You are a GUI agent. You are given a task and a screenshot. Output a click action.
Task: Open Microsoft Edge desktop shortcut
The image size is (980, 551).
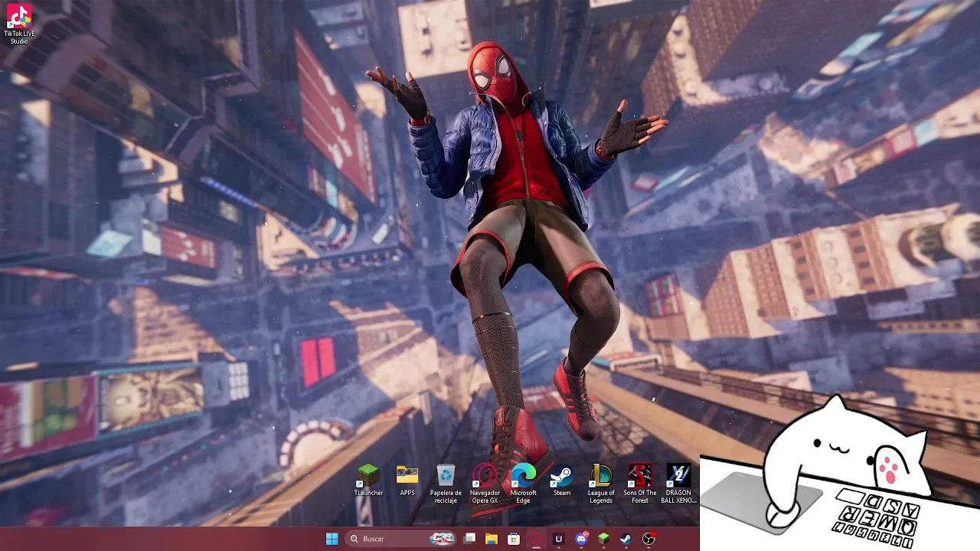click(x=524, y=484)
